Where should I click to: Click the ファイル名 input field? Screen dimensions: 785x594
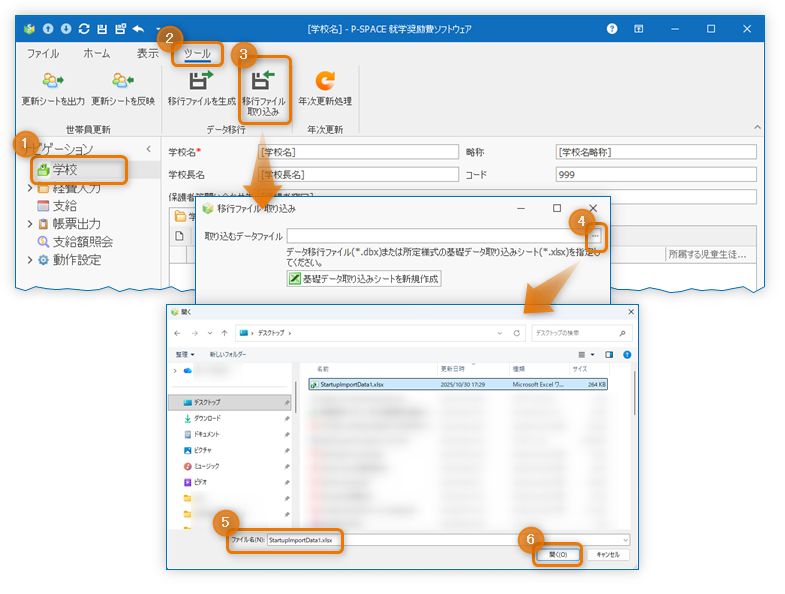point(445,540)
